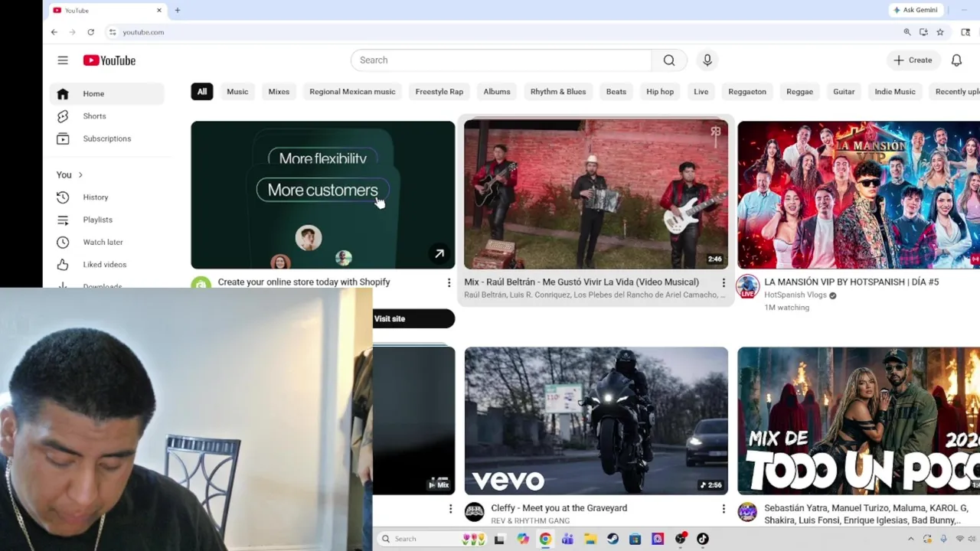
Task: Open HotSpanish Vlogs channel avatar
Action: [x=747, y=286]
